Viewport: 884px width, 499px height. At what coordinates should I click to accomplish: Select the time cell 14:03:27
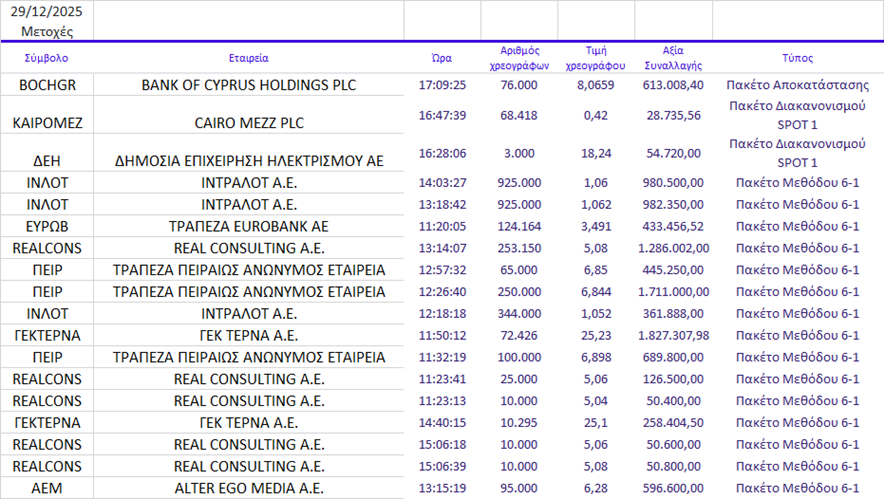[x=442, y=183]
